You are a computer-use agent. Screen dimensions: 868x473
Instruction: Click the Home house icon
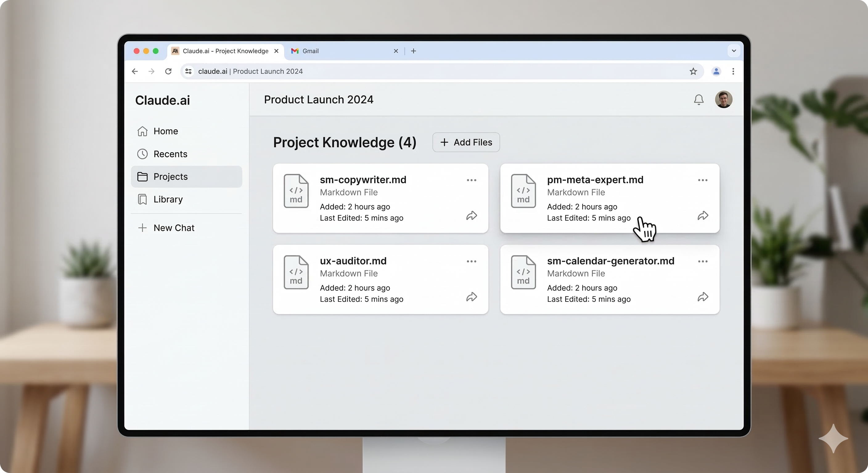(142, 131)
